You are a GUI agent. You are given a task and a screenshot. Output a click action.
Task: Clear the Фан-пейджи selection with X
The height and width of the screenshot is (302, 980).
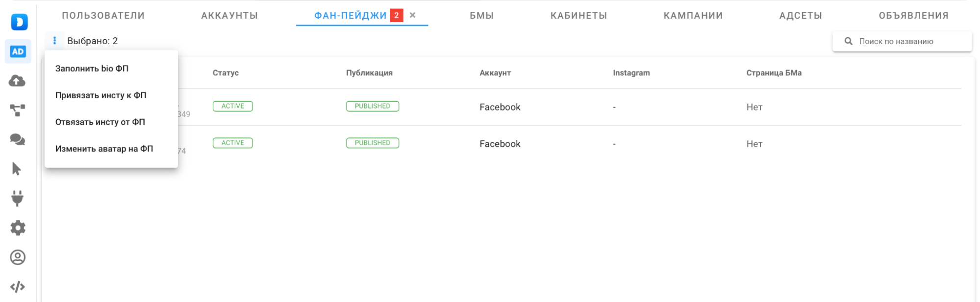point(413,15)
